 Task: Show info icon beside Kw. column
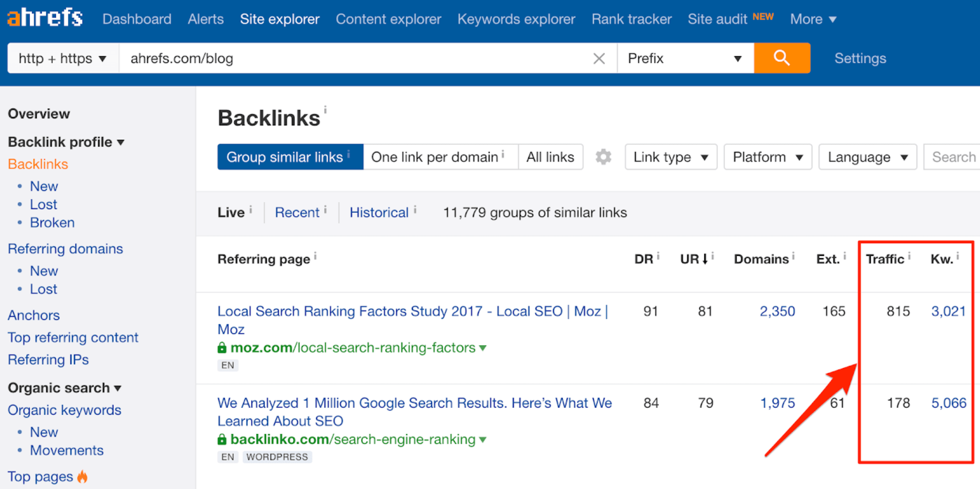pos(957,256)
